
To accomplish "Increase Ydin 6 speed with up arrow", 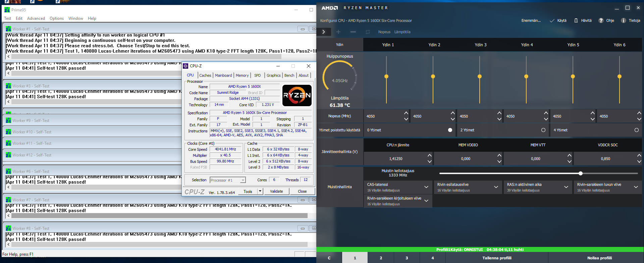I will [x=639, y=113].
